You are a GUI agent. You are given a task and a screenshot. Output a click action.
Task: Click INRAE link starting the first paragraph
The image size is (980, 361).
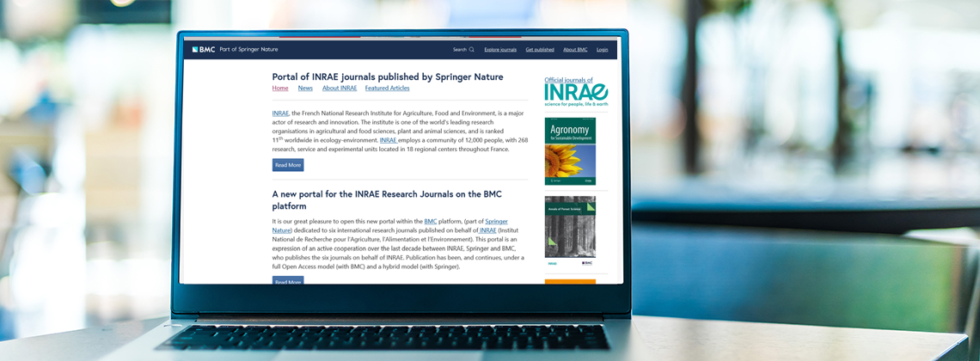(280, 113)
